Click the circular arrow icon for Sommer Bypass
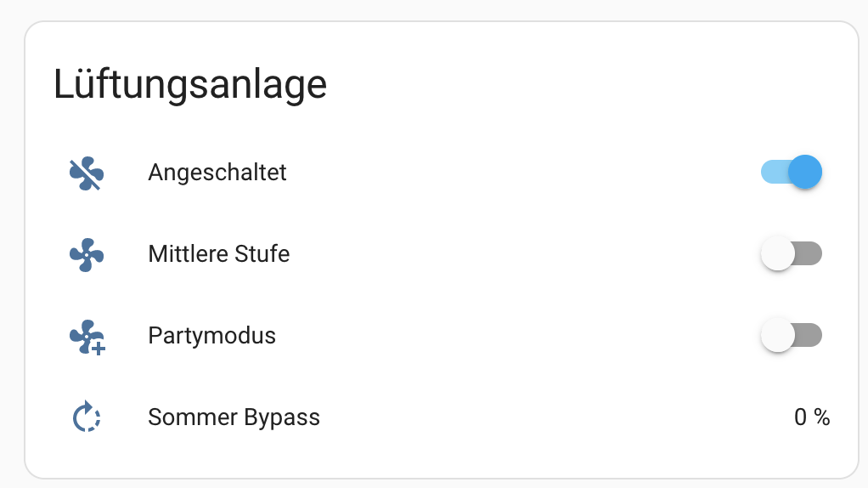This screenshot has width=868, height=488. (x=86, y=417)
